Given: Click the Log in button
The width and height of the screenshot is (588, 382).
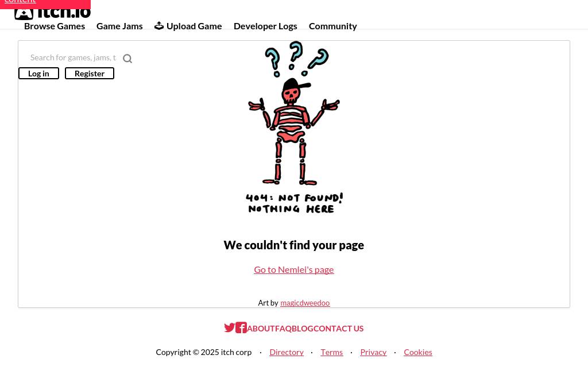Looking at the screenshot, I should pyautogui.click(x=38, y=74).
